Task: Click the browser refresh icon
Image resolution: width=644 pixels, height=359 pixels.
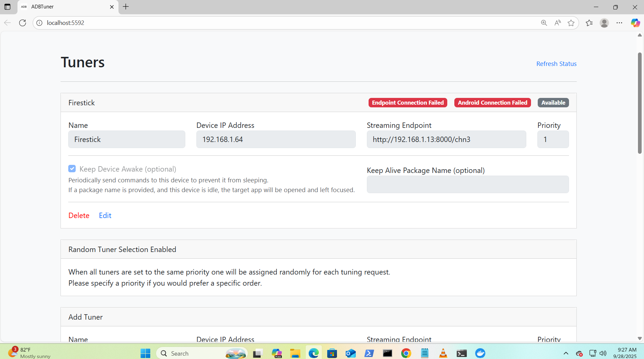Action: tap(23, 23)
